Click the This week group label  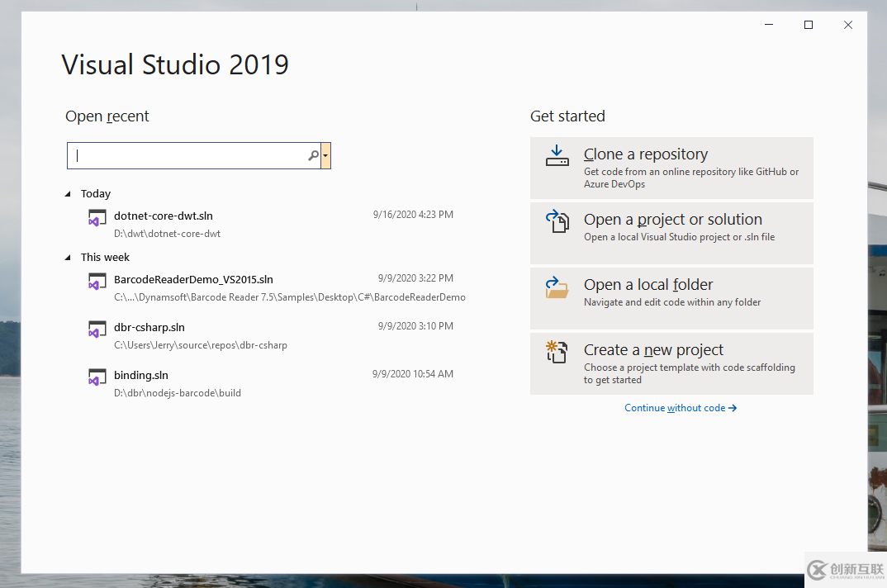pyautogui.click(x=105, y=258)
